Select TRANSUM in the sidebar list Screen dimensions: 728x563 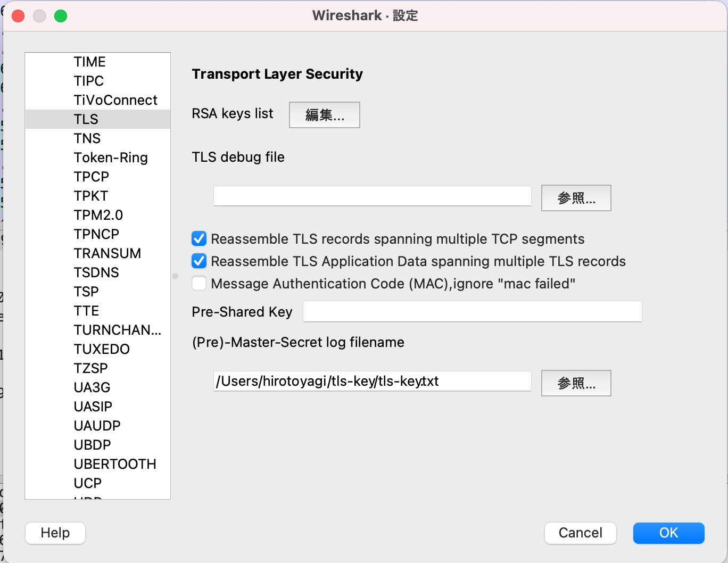107,253
